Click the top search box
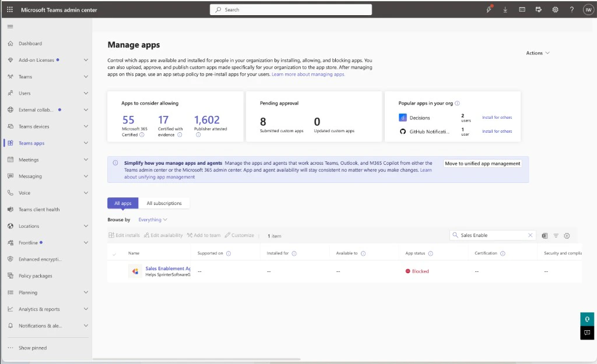This screenshot has height=364, width=597. pyautogui.click(x=290, y=10)
